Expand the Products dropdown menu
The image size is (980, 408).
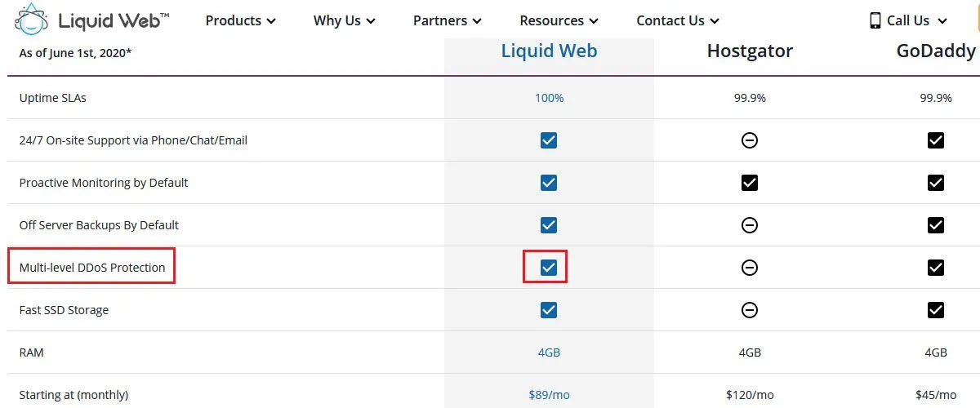click(x=241, y=20)
